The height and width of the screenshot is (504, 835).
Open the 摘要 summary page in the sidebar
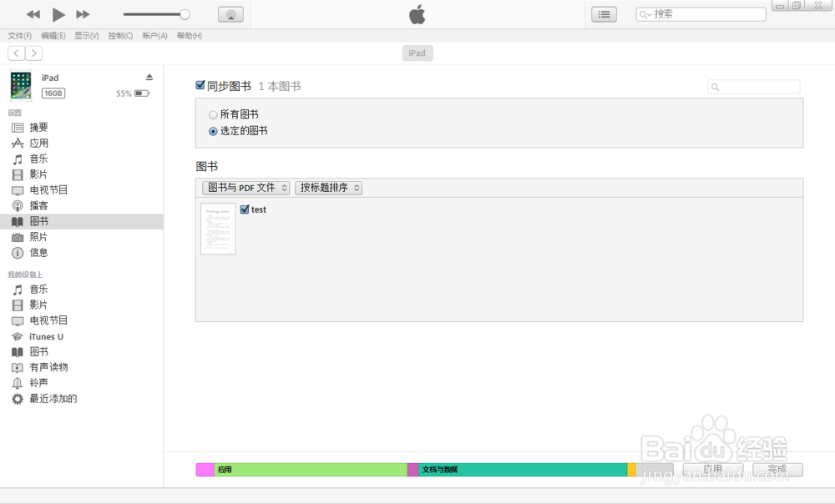tap(38, 127)
